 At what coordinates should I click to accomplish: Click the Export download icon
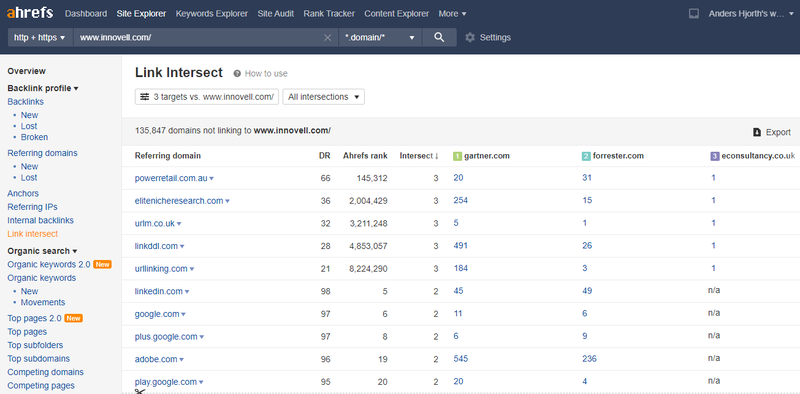point(757,132)
